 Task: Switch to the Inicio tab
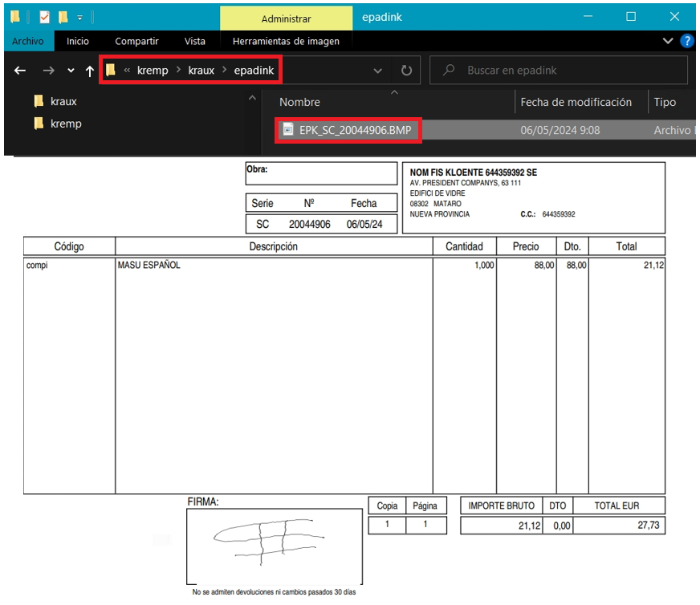[x=78, y=41]
